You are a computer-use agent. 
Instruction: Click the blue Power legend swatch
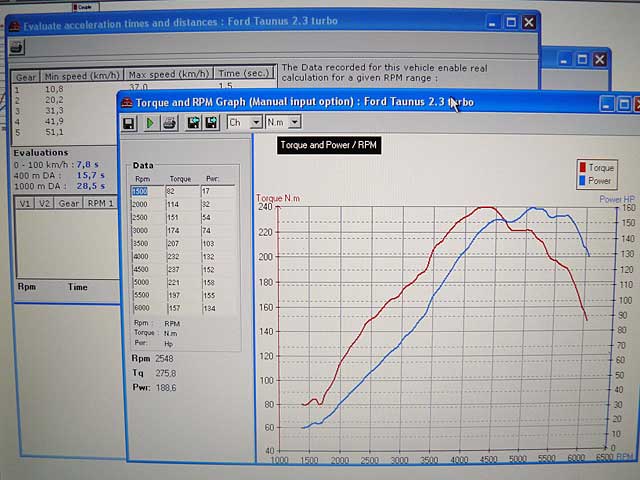pos(582,181)
